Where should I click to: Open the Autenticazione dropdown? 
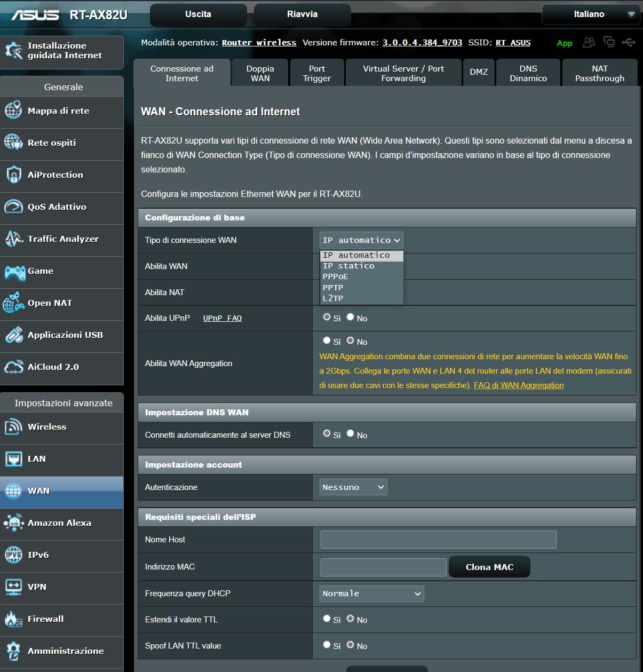pyautogui.click(x=353, y=487)
